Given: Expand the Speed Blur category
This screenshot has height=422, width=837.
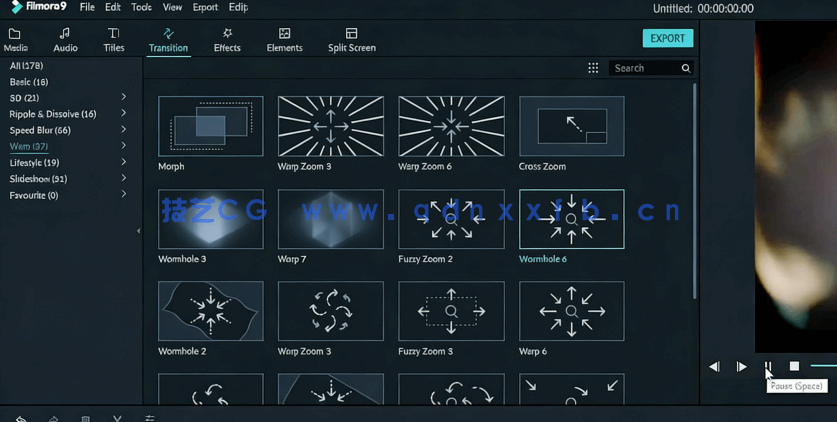Looking at the screenshot, I should click(x=124, y=130).
